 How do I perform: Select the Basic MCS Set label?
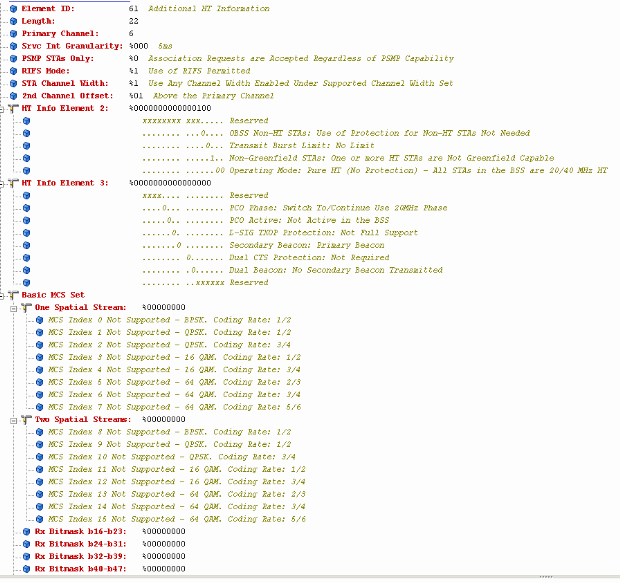point(53,295)
